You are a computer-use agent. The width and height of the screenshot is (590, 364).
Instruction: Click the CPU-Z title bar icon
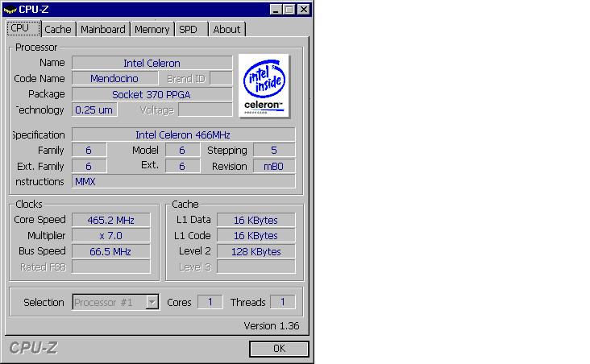pos(10,10)
